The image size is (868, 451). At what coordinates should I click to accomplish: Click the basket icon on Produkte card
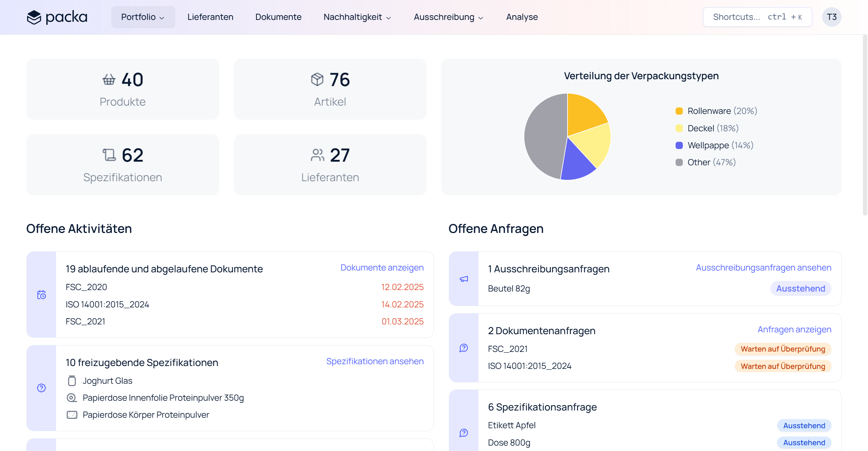click(109, 80)
